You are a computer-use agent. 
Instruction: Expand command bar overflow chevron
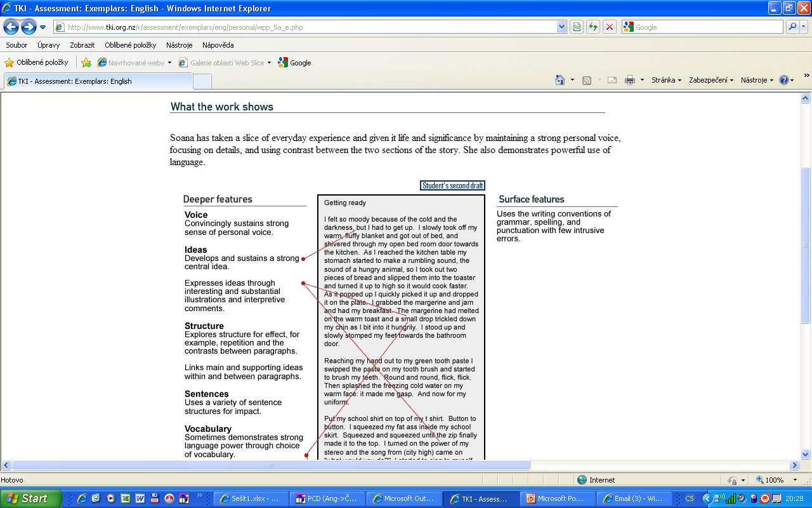click(807, 76)
